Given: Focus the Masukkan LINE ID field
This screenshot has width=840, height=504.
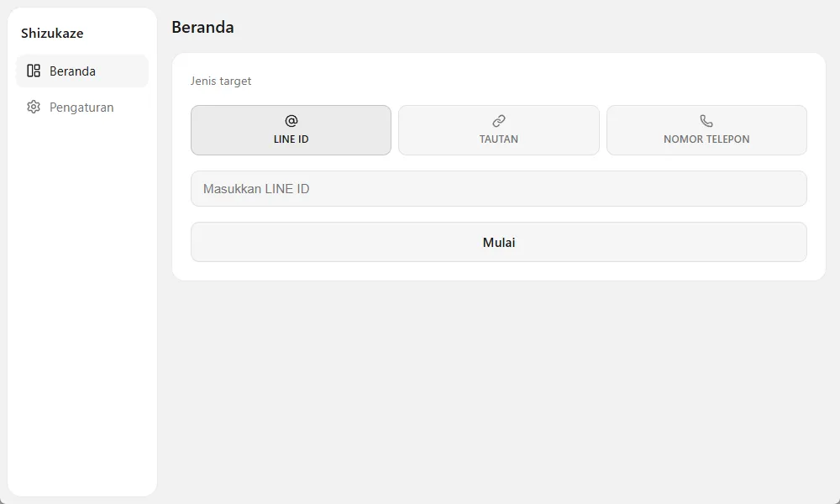Looking at the screenshot, I should tap(499, 188).
